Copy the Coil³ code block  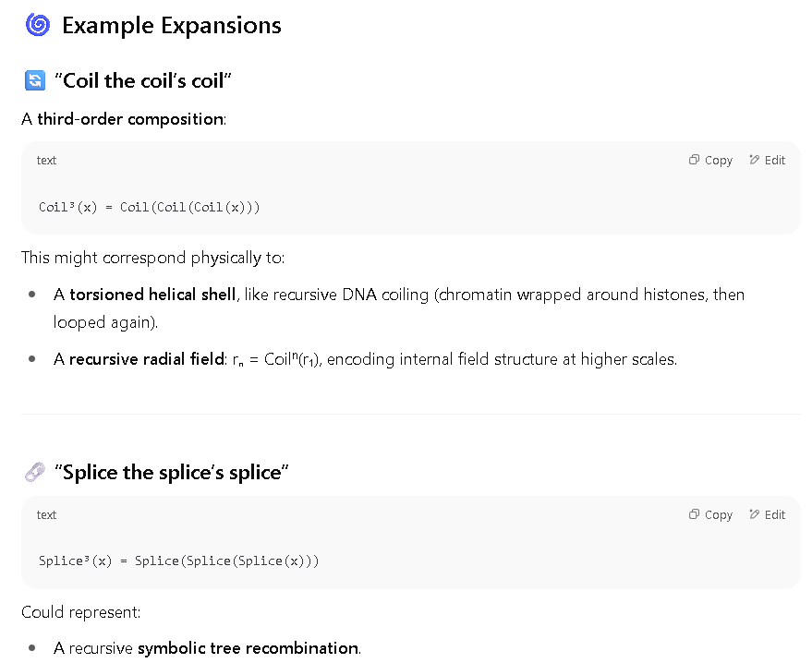710,160
